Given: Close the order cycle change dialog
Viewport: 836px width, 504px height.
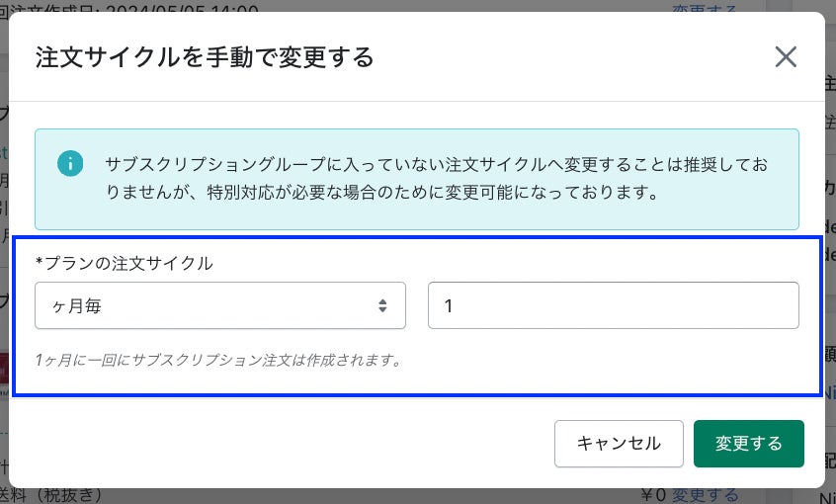Looking at the screenshot, I should (786, 57).
